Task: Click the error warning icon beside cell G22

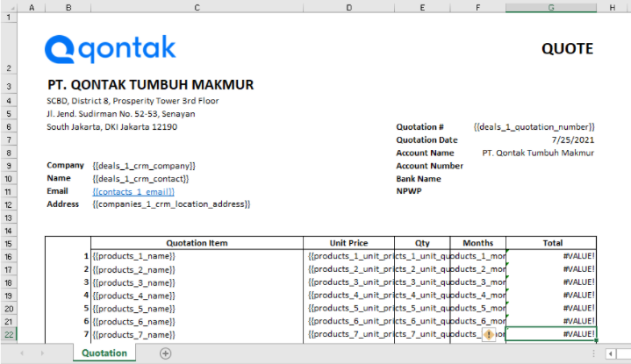Action: coord(489,335)
